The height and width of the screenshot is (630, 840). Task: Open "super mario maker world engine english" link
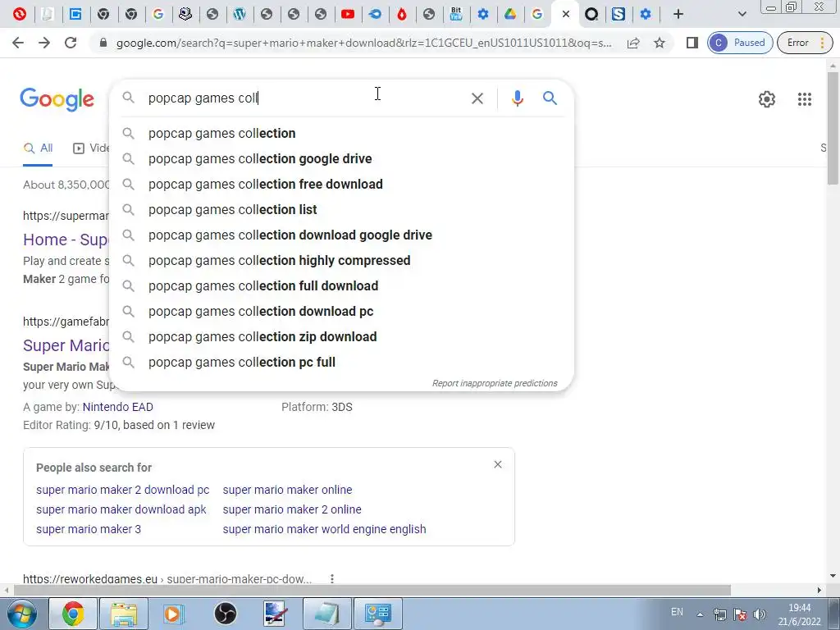pyautogui.click(x=325, y=529)
